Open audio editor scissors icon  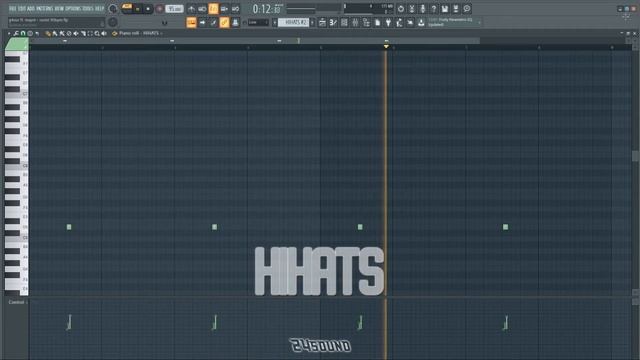(x=412, y=9)
